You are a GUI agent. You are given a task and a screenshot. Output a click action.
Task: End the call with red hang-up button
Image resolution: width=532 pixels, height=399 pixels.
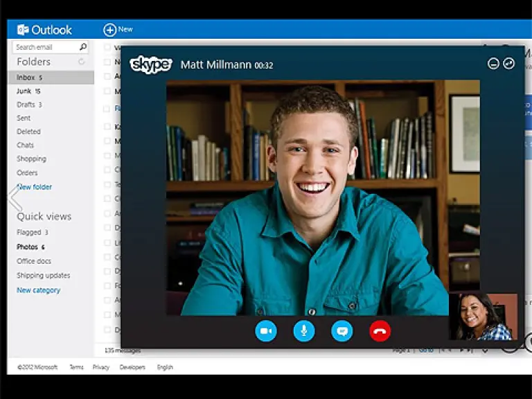380,331
